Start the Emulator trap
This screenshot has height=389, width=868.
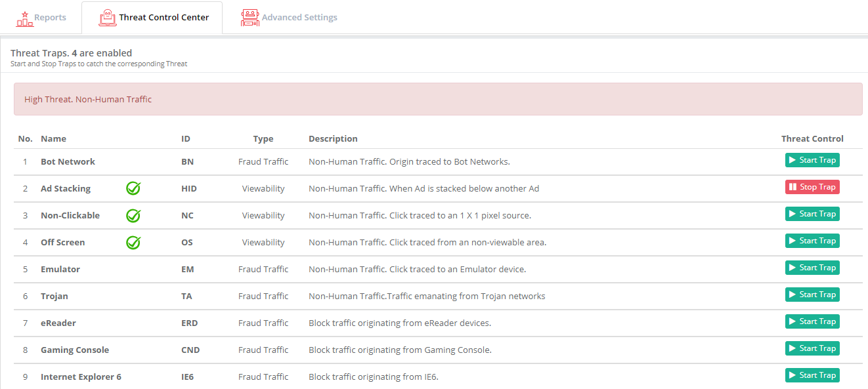(x=812, y=268)
